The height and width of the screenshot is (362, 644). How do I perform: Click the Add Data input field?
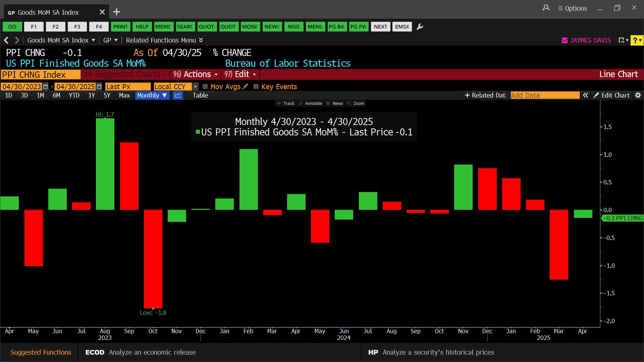(545, 96)
